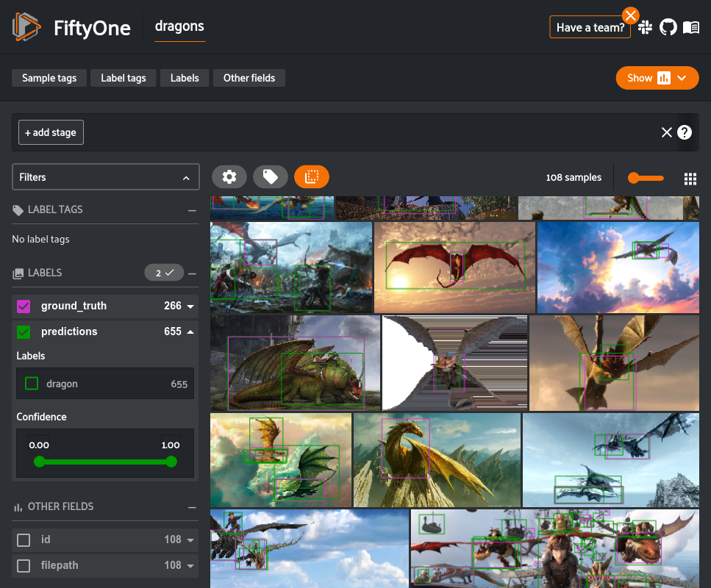
Task: Check the dragon label checkbox
Action: (32, 384)
